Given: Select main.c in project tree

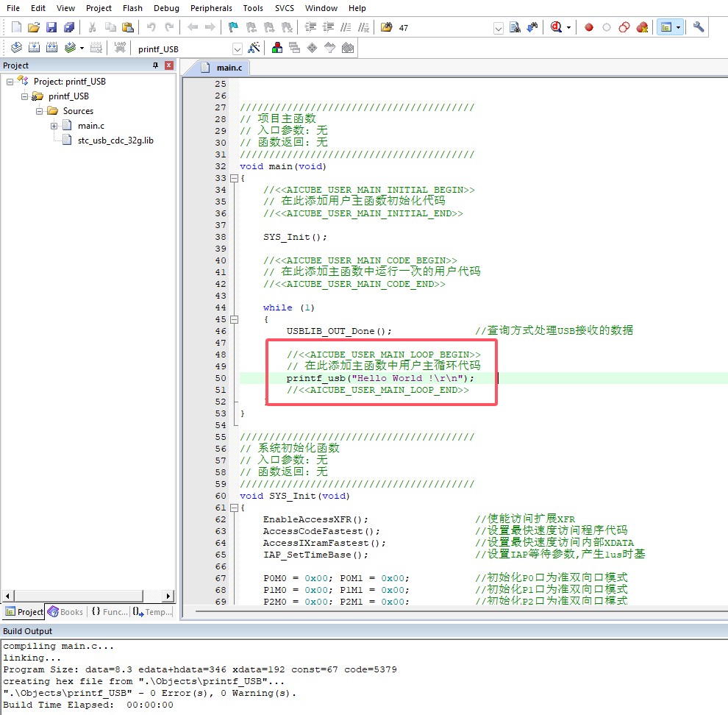Looking at the screenshot, I should point(91,126).
